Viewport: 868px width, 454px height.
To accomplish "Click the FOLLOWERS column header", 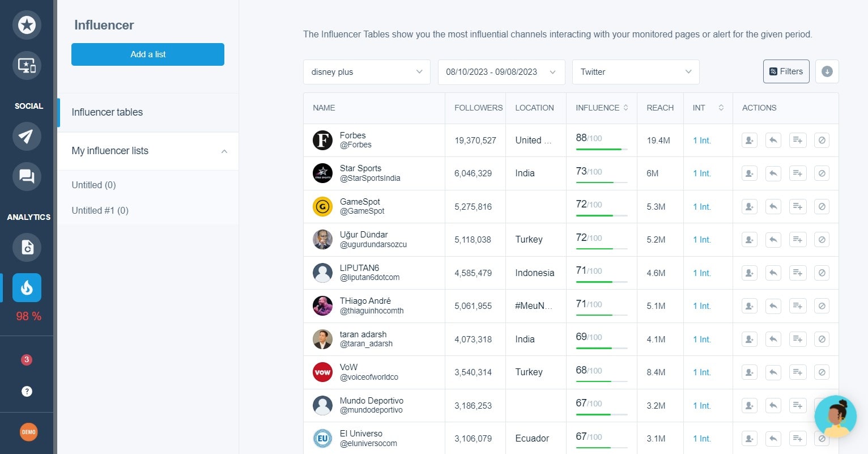I will coord(478,108).
